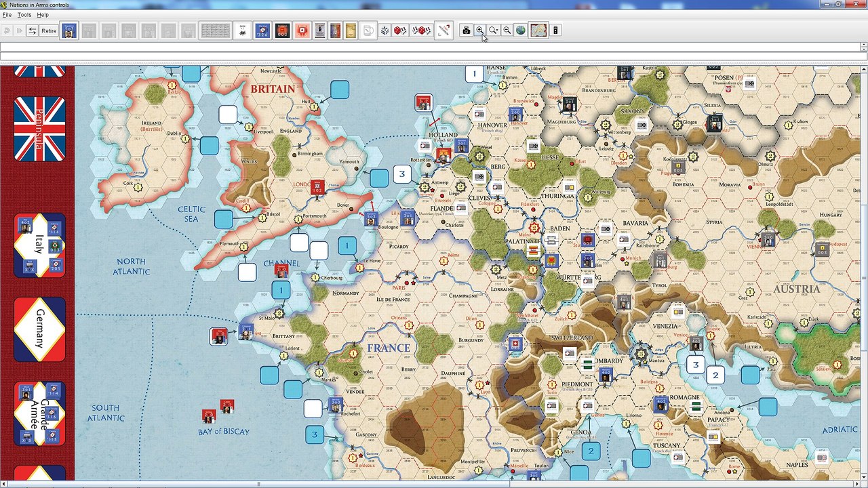
Task: Click the red British counter at London
Action: [317, 187]
